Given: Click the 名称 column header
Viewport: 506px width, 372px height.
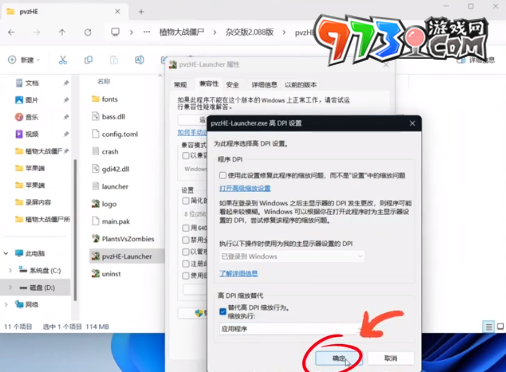Looking at the screenshot, I should [x=104, y=81].
